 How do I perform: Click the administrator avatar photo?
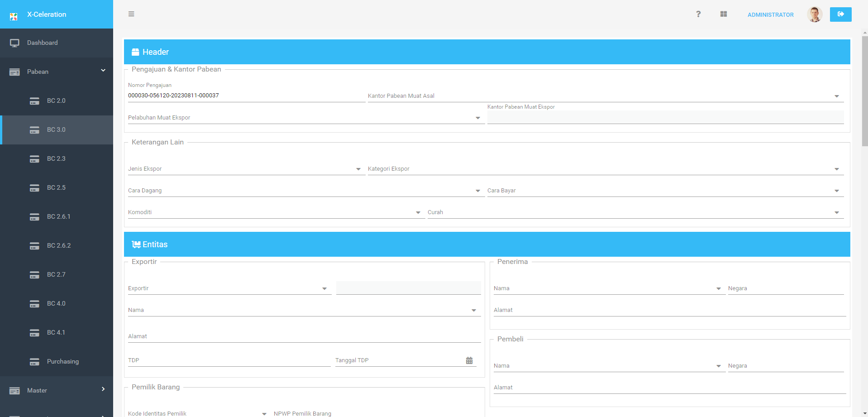(815, 14)
